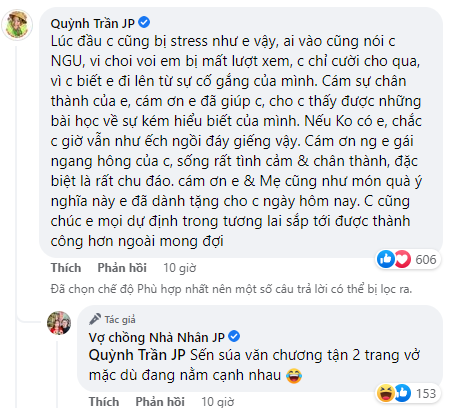Click the blue Like reaction icon on first comment
Image resolution: width=466 pixels, height=408 pixels.
coord(386,259)
